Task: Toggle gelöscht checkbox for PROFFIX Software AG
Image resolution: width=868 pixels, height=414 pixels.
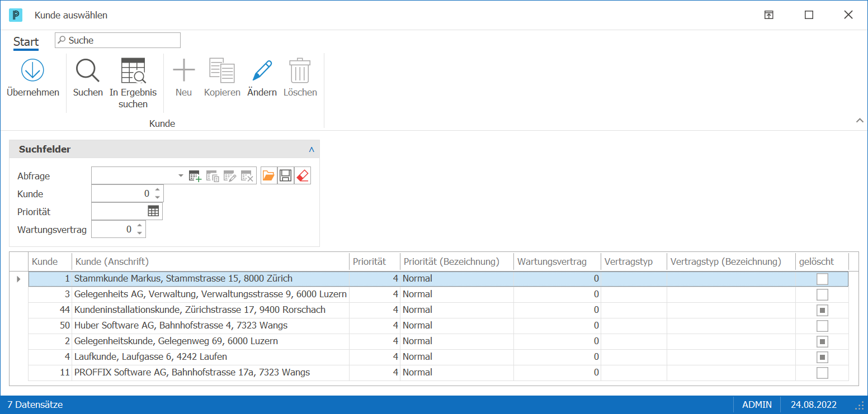Action: tap(822, 373)
